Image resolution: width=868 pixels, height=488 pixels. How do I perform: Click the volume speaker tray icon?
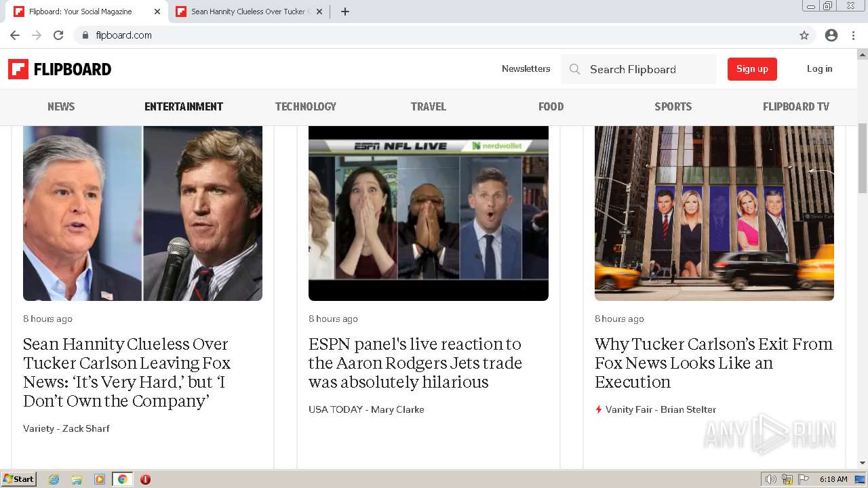[x=770, y=479]
